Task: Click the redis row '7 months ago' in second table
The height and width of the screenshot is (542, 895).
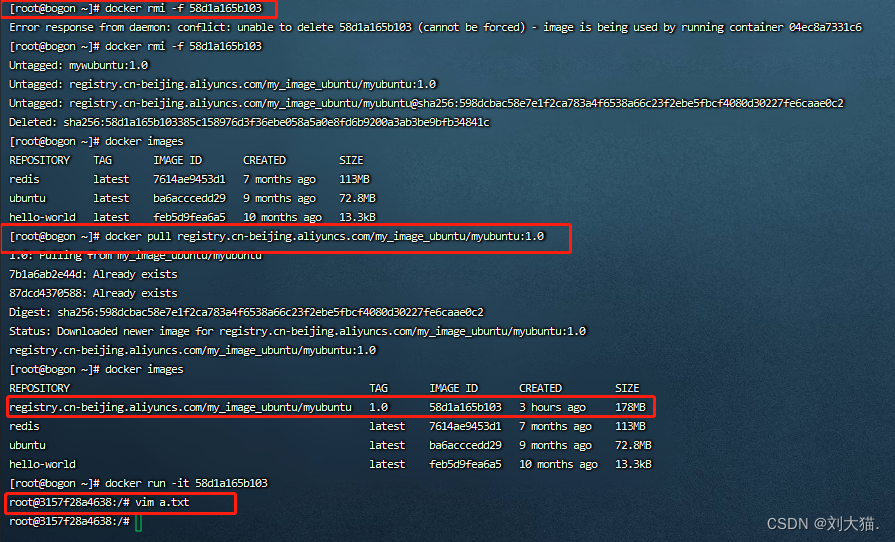Action: point(555,426)
